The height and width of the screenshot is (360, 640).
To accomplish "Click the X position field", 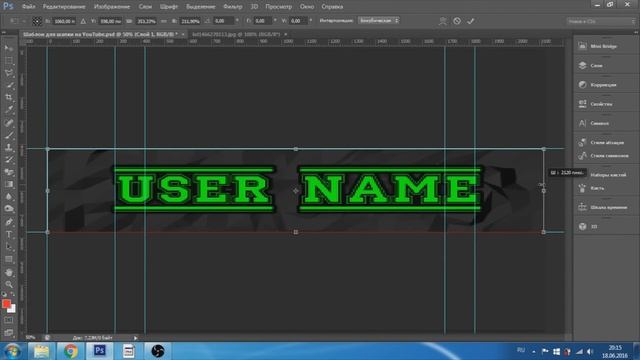I will 64,21.
